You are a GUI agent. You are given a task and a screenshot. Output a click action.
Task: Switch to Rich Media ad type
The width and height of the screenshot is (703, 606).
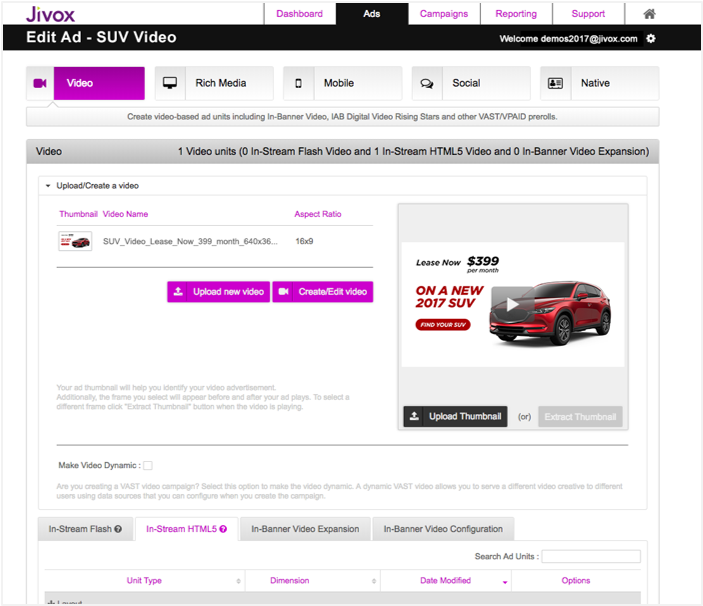pyautogui.click(x=214, y=83)
